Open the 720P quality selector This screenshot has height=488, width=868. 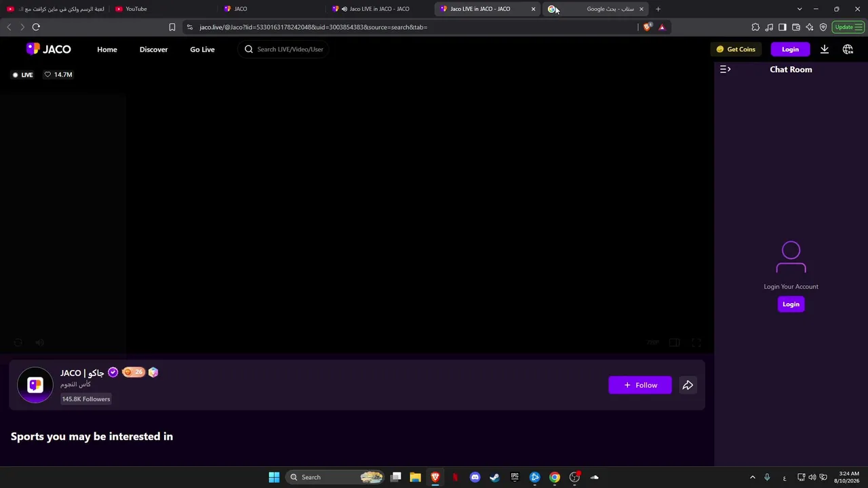click(x=652, y=343)
